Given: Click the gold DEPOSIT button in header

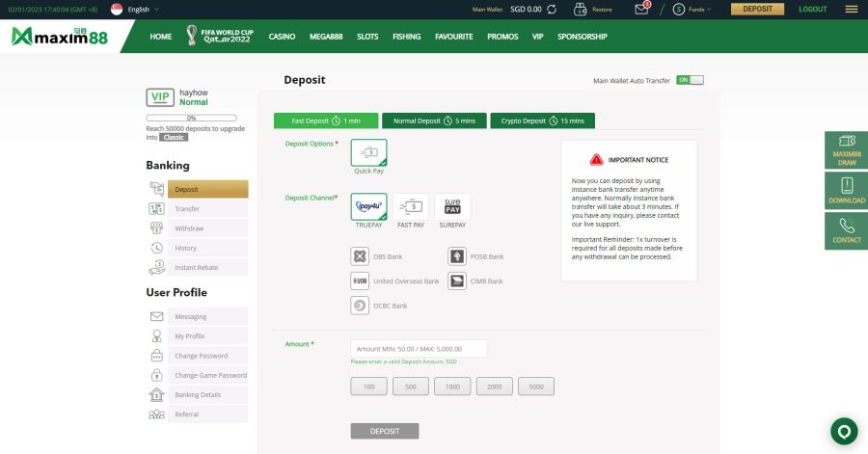Looking at the screenshot, I should pos(757,9).
